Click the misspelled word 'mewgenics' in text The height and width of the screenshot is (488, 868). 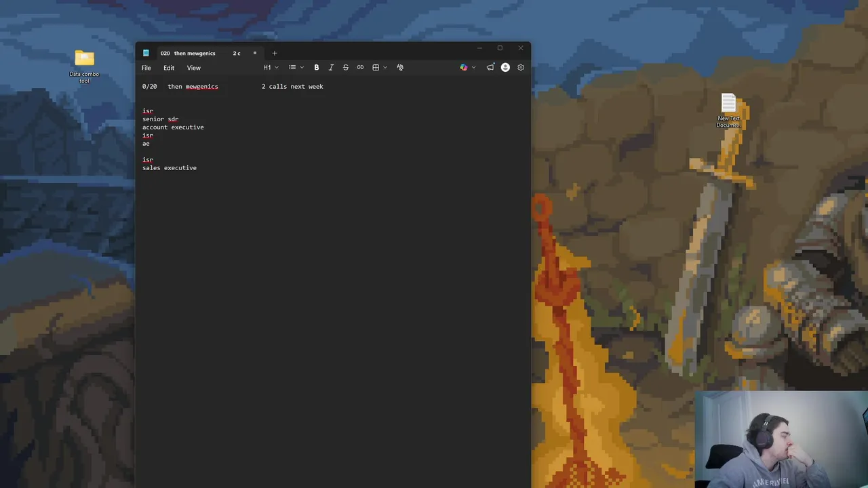(x=201, y=87)
